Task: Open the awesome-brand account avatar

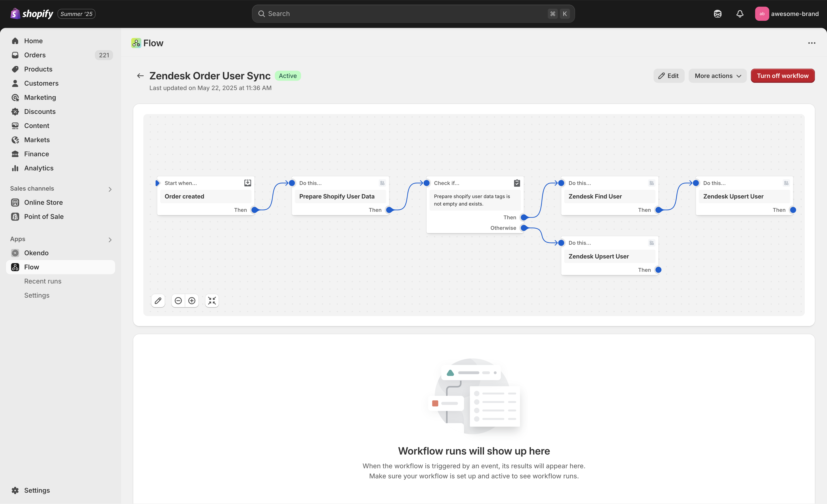Action: (x=762, y=14)
